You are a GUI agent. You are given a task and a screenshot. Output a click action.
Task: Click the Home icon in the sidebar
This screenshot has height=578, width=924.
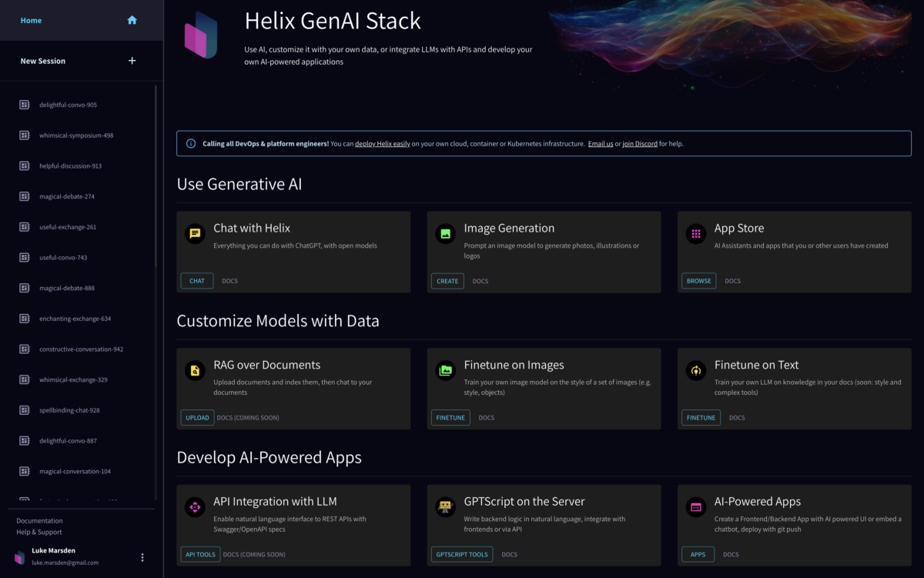click(132, 20)
